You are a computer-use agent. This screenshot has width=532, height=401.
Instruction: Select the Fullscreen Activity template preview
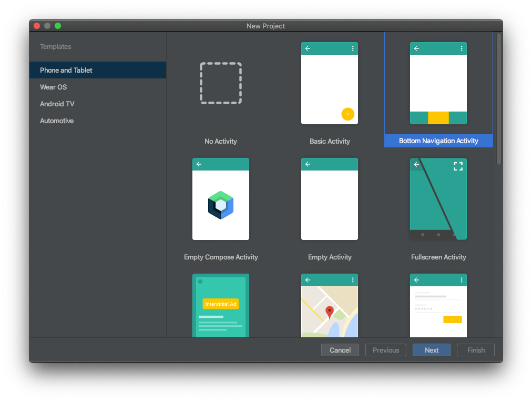[x=438, y=199]
